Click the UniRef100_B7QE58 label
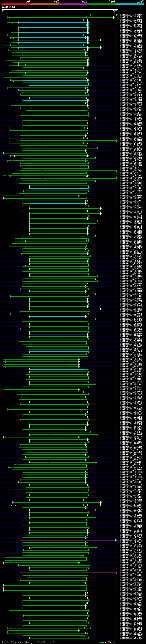Screen dimensions: 146x644 [131, 354]
